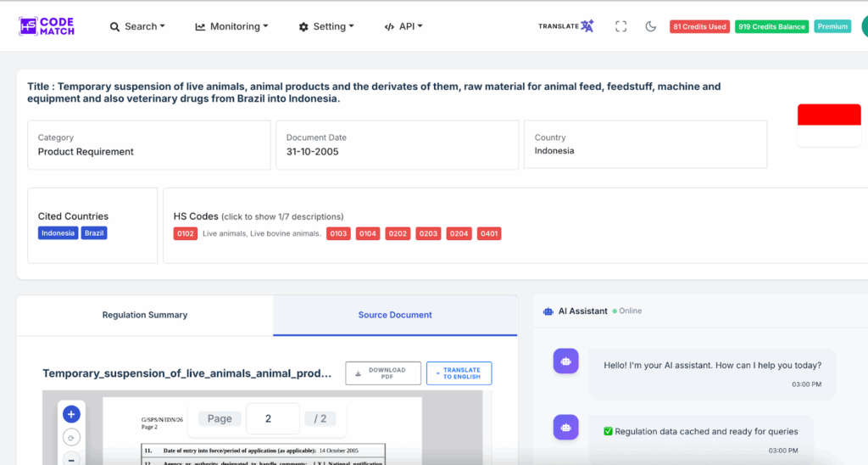The height and width of the screenshot is (465, 868).
Task: Zoom in the PDF with plus button
Action: click(71, 414)
